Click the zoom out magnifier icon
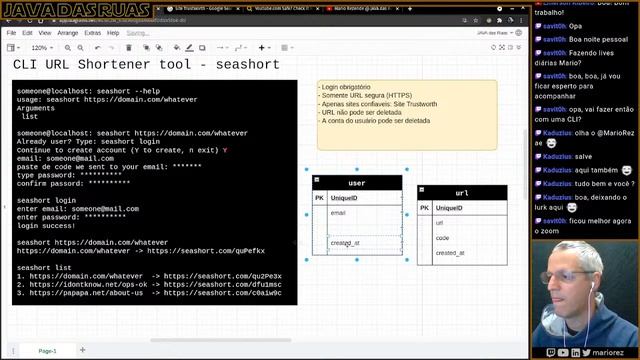Viewport: 640px width, 360px height. [x=80, y=48]
